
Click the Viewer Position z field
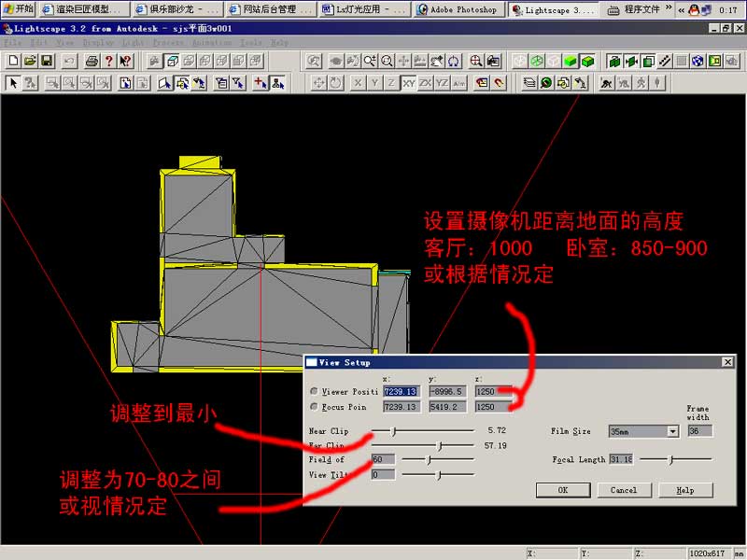493,391
